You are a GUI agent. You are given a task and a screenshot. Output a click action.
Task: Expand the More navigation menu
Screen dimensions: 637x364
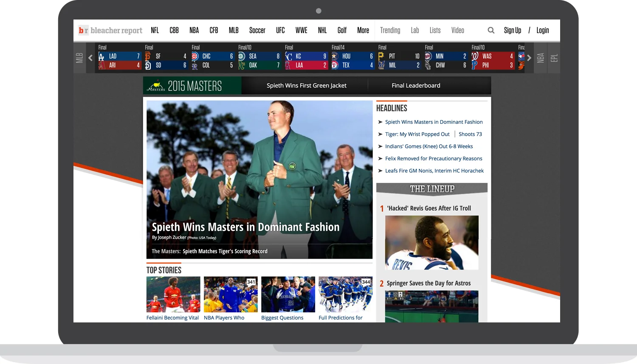point(363,30)
